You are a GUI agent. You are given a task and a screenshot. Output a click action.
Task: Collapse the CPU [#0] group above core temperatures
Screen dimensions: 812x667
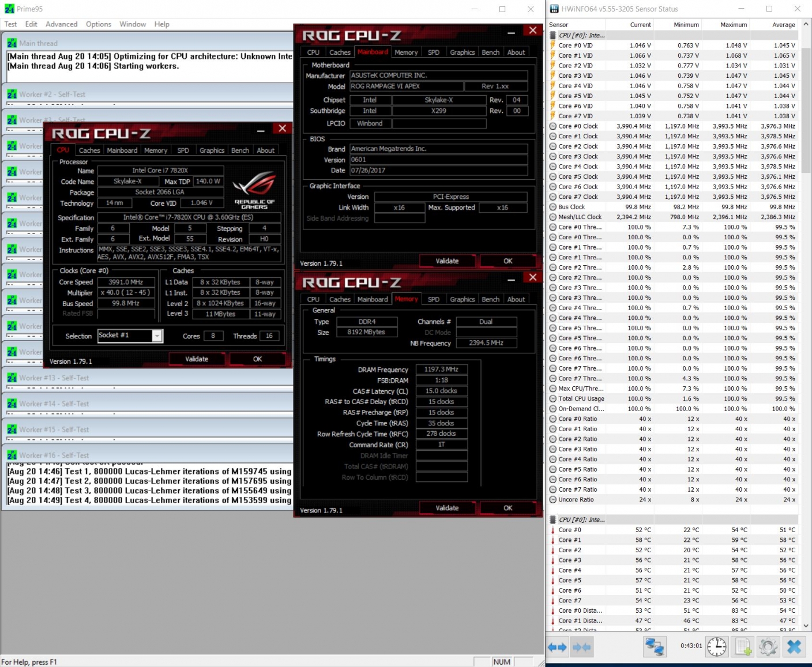581,519
